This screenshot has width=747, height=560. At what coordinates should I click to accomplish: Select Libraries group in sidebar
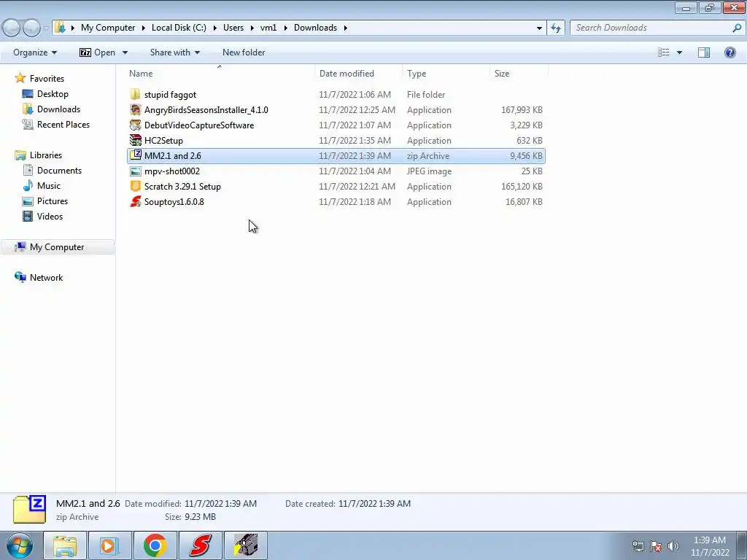(x=45, y=155)
